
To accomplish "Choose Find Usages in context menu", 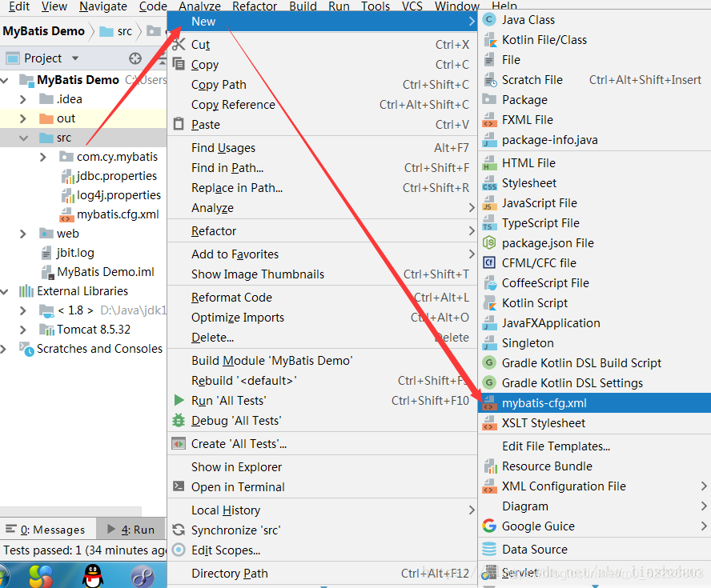I will point(322,148).
